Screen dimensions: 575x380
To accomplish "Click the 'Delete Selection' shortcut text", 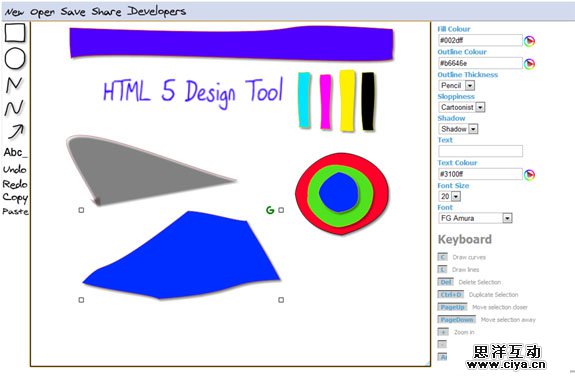I will [480, 282].
